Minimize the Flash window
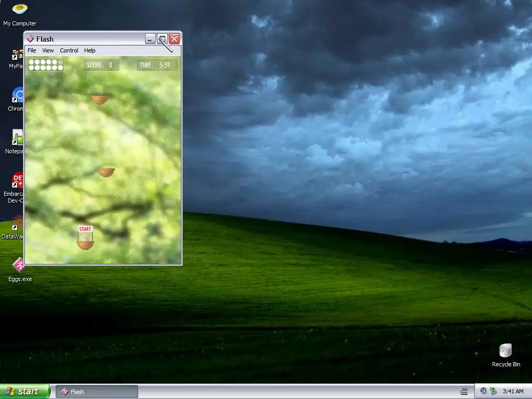This screenshot has height=399, width=532. pos(150,38)
